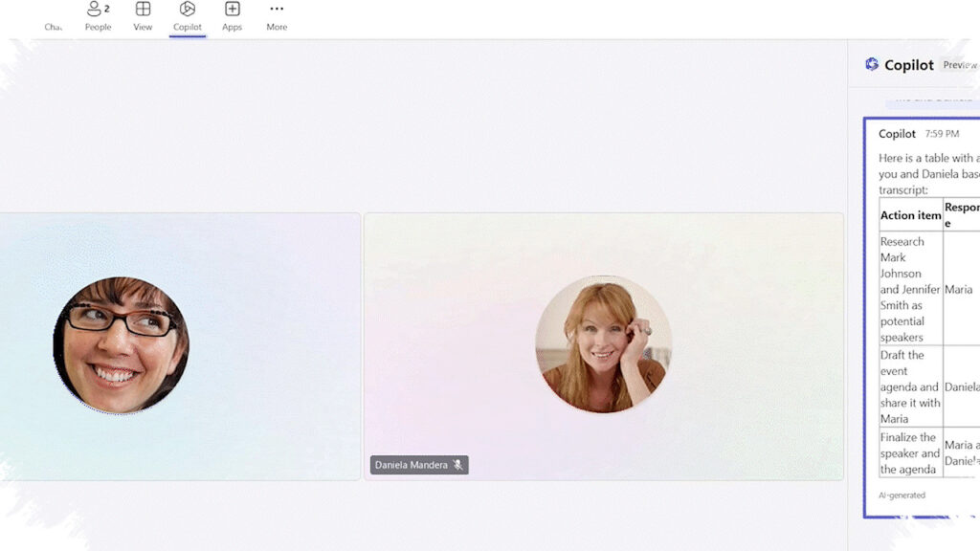Click the participant count beside People icon

107,9
